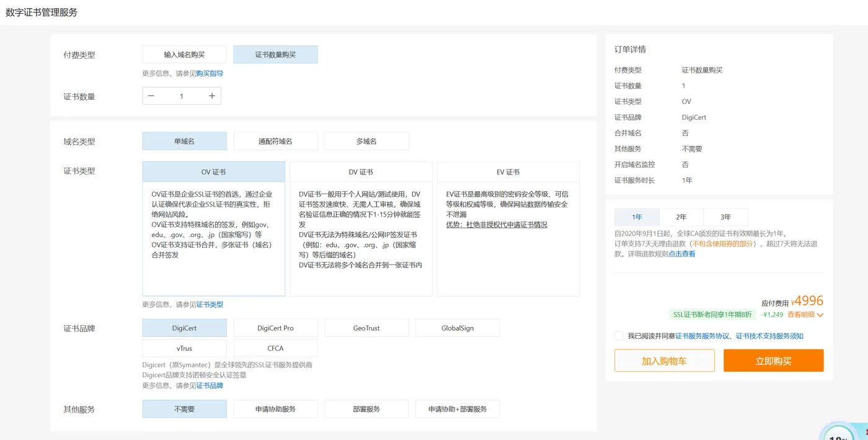Viewport: 868px width, 440px height.
Task: Click 优势：杜绝非授权代申请证书情况 text
Action: 497,225
